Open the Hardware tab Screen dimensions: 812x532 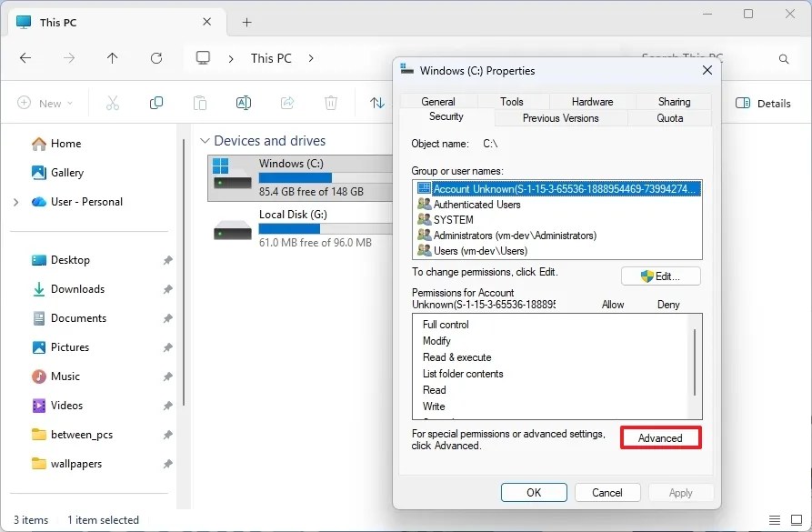592,101
